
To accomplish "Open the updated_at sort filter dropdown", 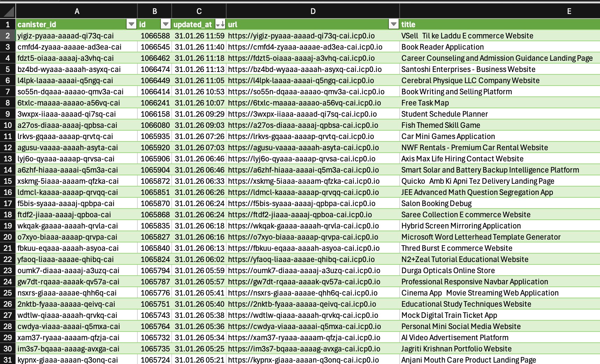I will pyautogui.click(x=220, y=24).
